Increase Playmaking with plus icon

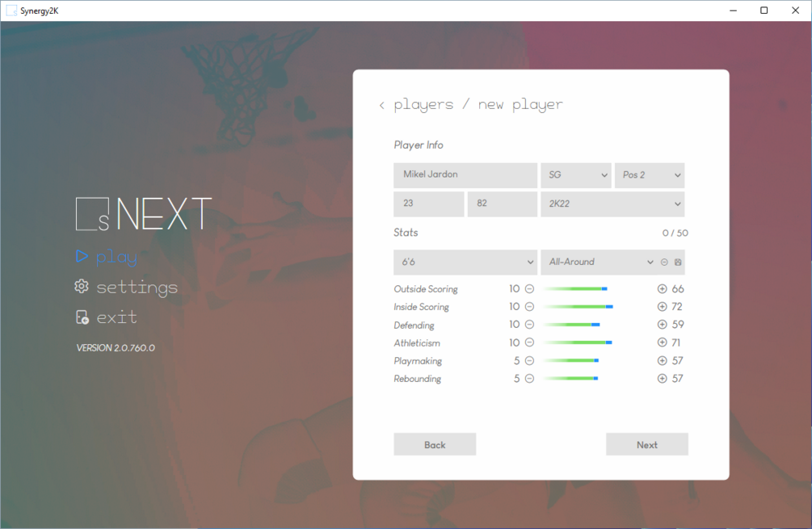point(662,360)
